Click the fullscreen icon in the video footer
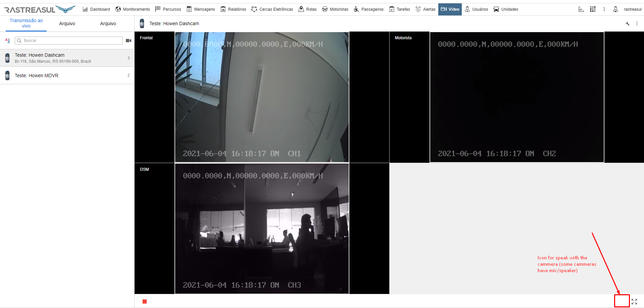 [634, 302]
